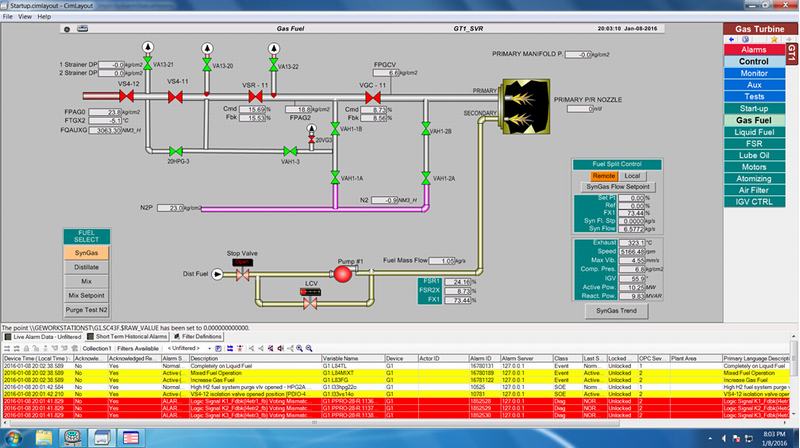Image resolution: width=800 pixels, height=448 pixels.
Task: Click the blue back arrow in Gas Turbine panel
Action: [732, 39]
